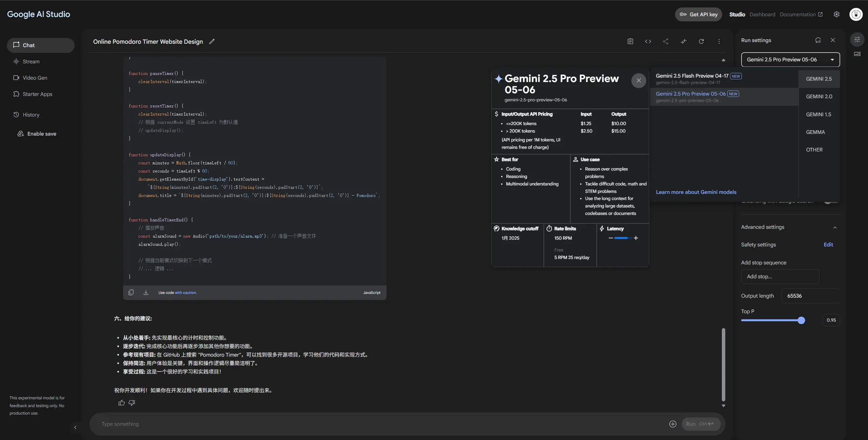Click the share prompt icon

point(666,41)
